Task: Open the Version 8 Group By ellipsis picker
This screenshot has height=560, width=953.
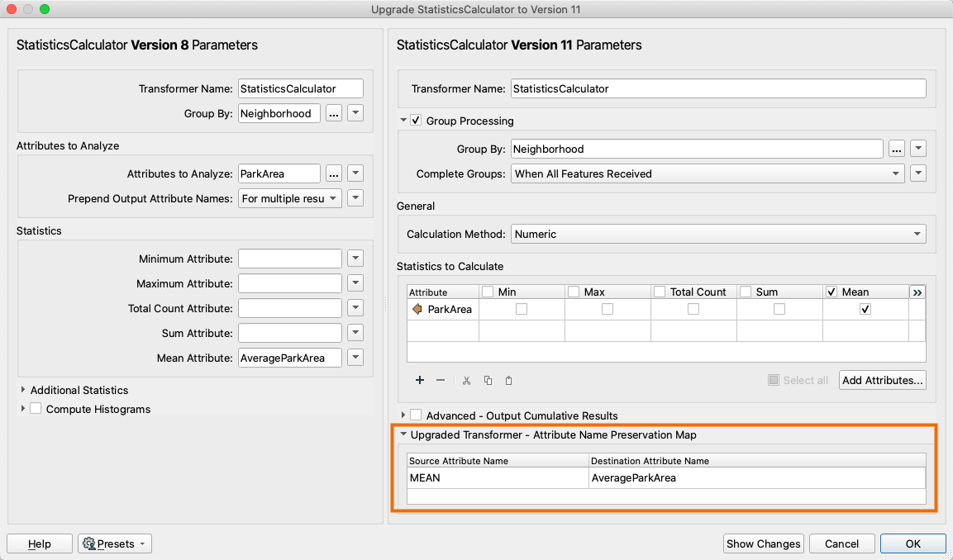Action: [334, 114]
